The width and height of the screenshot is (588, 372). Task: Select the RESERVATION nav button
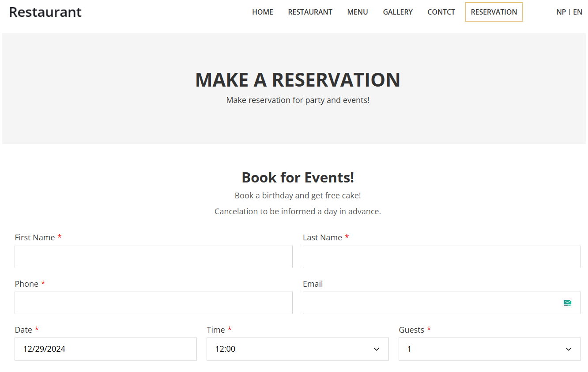(x=494, y=12)
